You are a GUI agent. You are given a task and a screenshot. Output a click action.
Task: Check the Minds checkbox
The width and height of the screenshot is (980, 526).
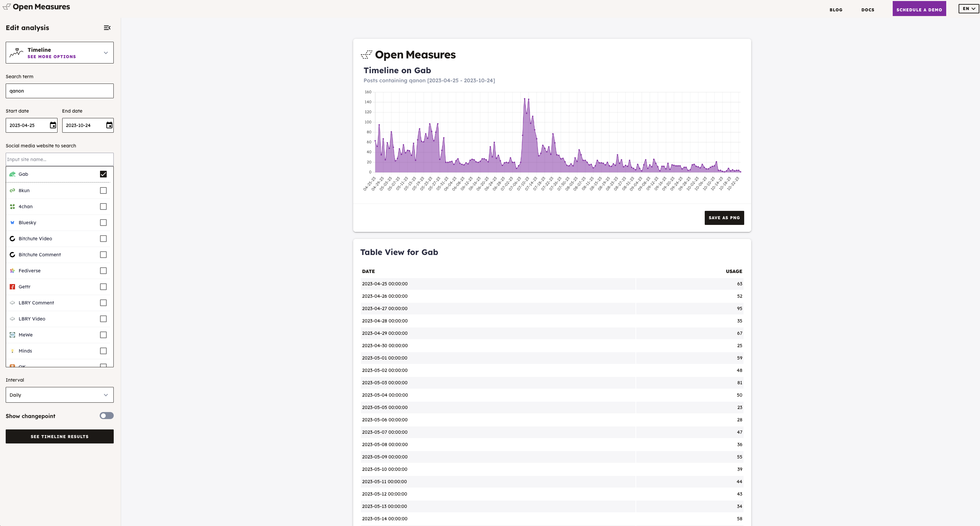click(103, 351)
